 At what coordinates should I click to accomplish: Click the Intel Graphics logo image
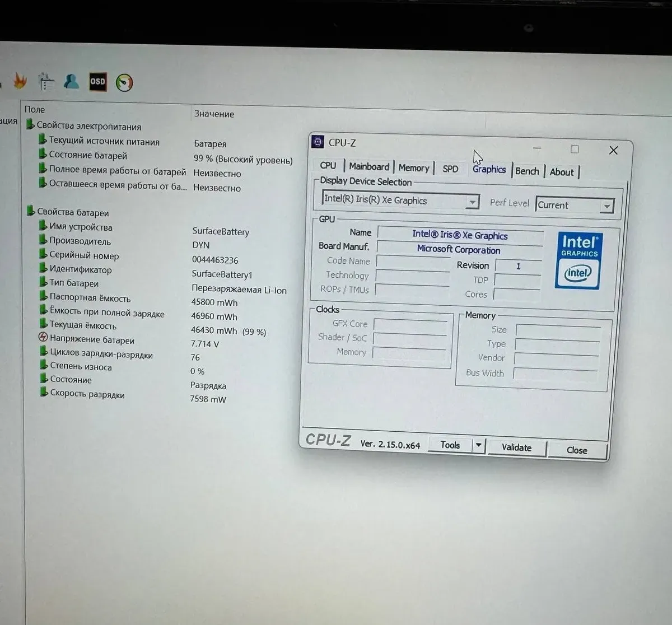[x=579, y=260]
